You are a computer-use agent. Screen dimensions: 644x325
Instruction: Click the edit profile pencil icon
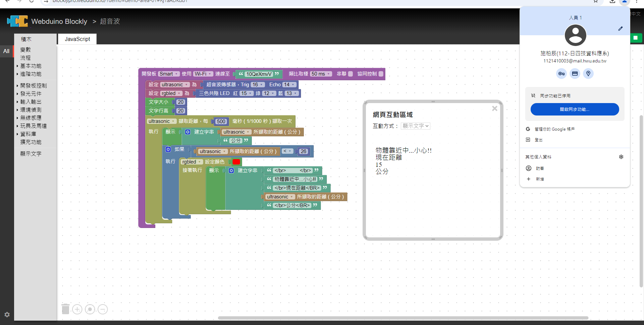(x=620, y=29)
